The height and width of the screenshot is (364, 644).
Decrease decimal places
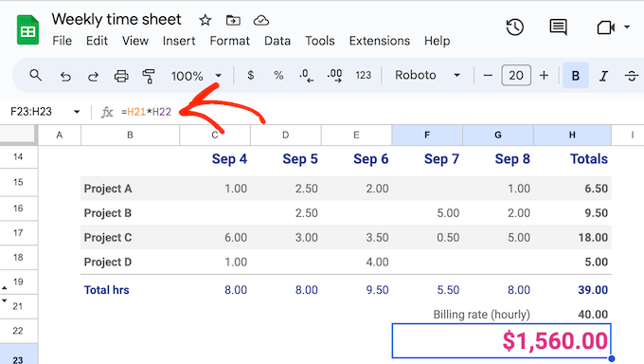(x=307, y=76)
